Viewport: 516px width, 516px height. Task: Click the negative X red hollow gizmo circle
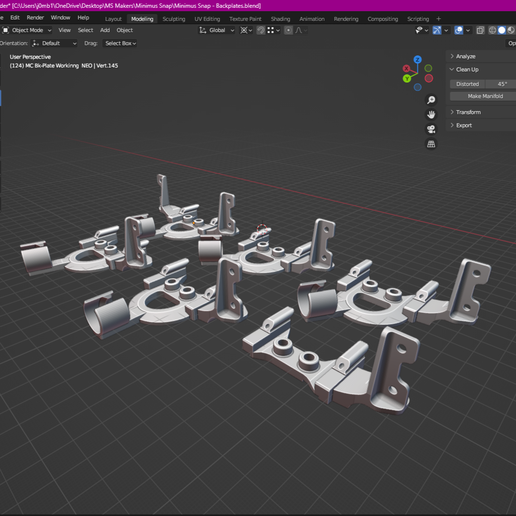pyautogui.click(x=429, y=78)
